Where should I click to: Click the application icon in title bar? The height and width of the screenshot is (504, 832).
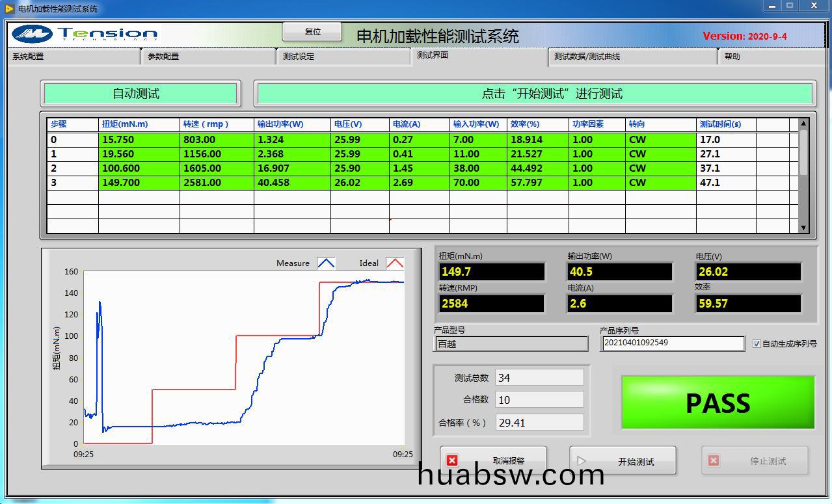point(9,8)
